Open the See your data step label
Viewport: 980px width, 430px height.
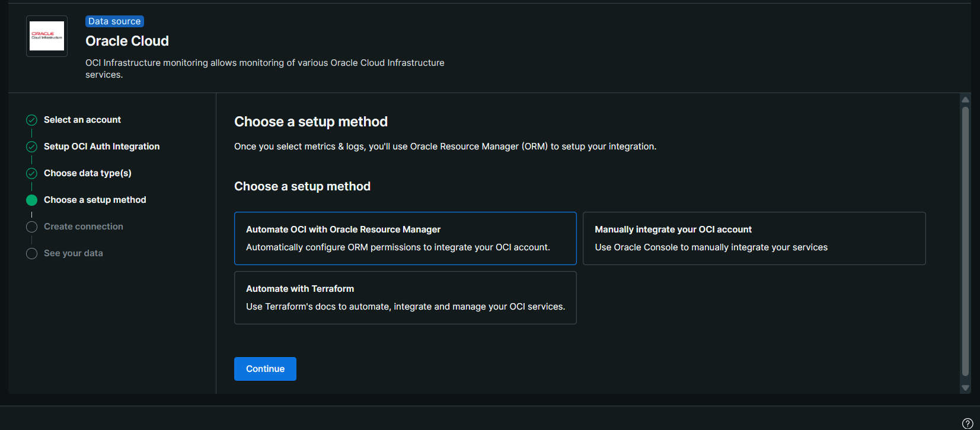[74, 253]
